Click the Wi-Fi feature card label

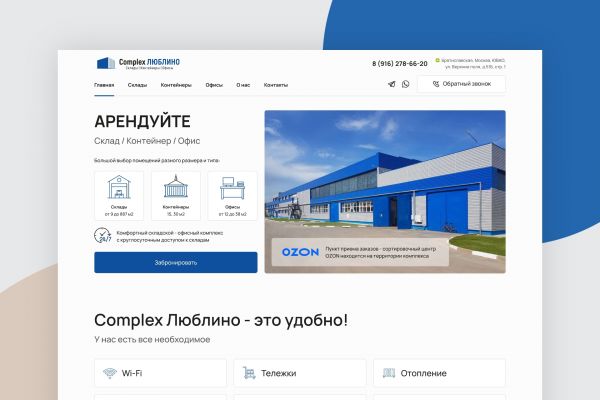click(132, 373)
